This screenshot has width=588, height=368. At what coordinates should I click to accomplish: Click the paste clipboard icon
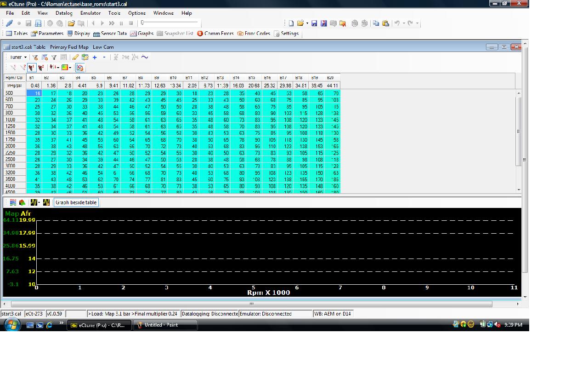pyautogui.click(x=385, y=23)
